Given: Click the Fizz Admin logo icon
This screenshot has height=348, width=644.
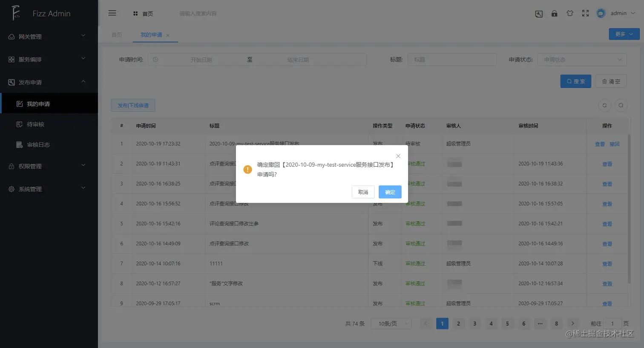Looking at the screenshot, I should point(16,13).
